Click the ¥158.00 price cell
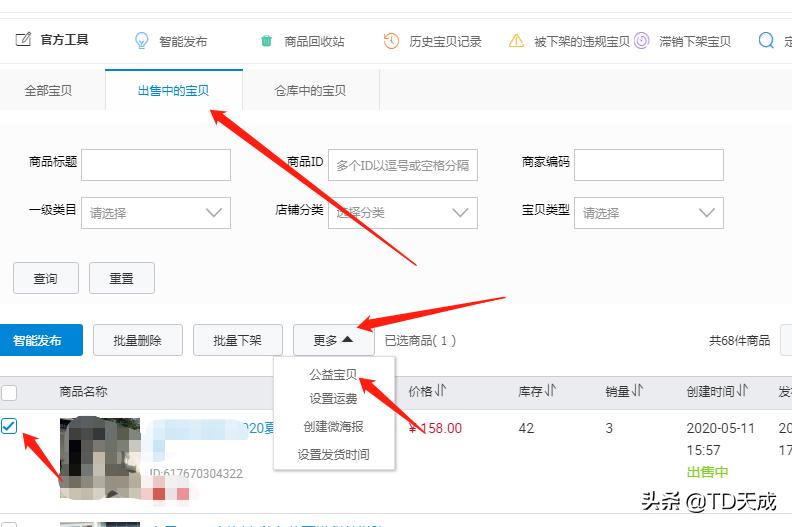This screenshot has width=792, height=527. click(435, 428)
